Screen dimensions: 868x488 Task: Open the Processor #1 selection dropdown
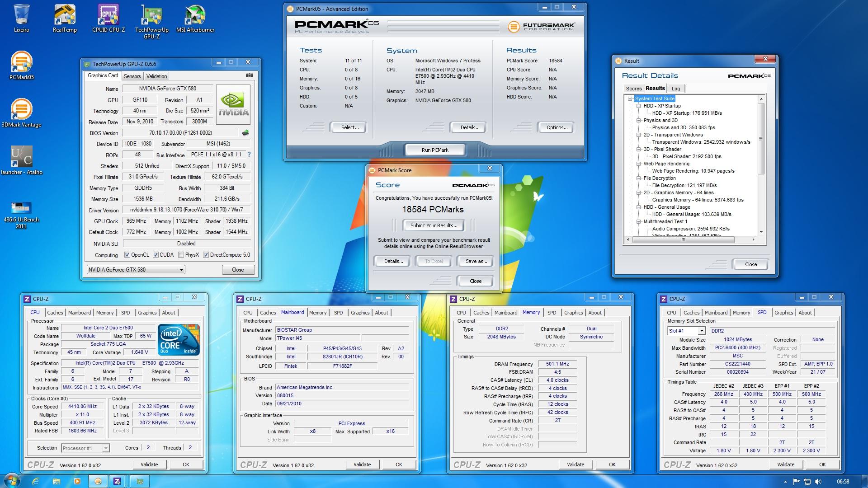[x=85, y=448]
